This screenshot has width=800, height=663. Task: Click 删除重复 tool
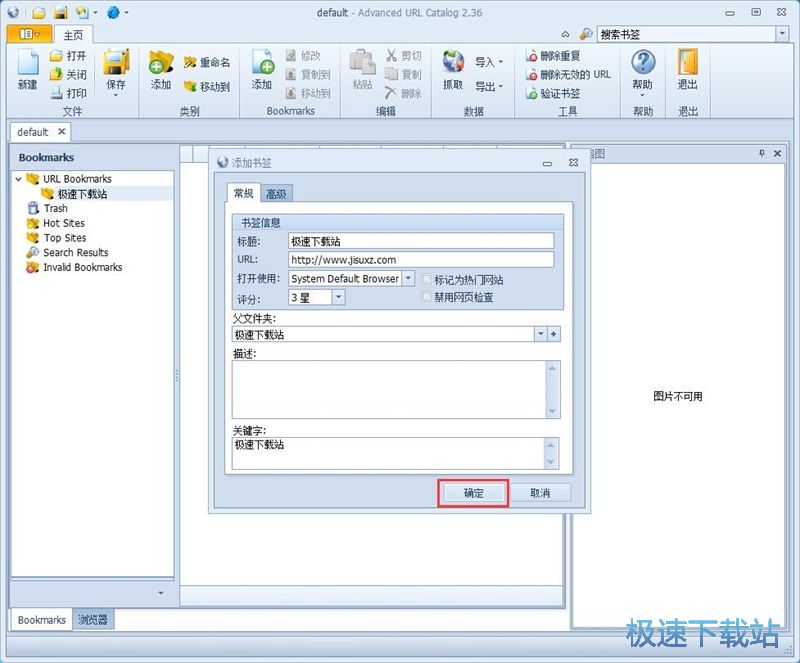[553, 56]
